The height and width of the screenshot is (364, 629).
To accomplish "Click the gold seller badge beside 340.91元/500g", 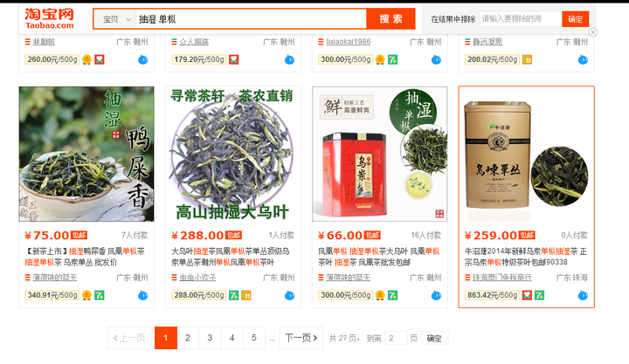I will coord(86,295).
